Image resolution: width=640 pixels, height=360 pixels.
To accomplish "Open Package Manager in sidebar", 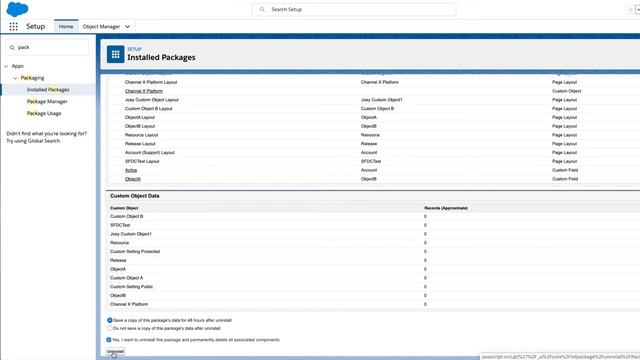I will [47, 102].
